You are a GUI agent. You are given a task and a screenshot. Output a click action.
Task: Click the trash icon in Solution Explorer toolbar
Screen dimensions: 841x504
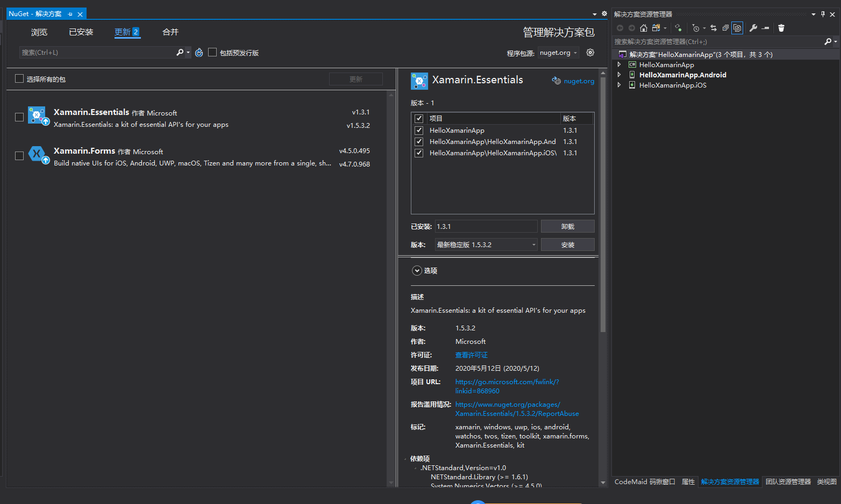click(781, 28)
